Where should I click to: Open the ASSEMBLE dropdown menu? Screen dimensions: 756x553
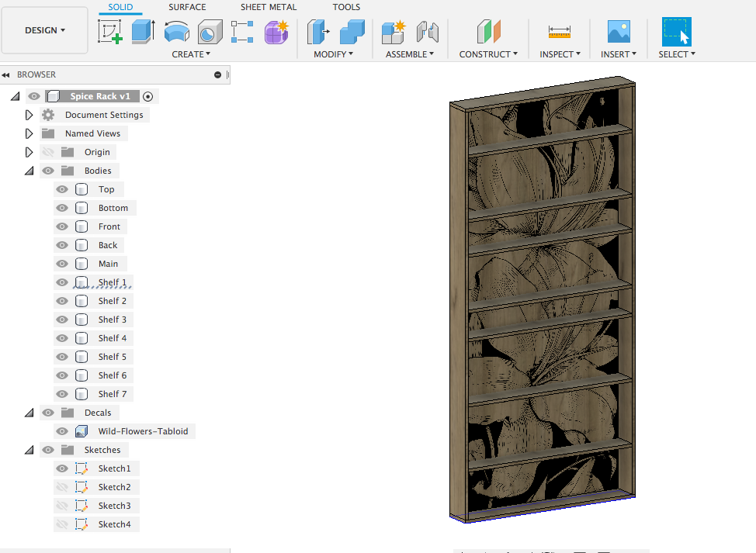pyautogui.click(x=409, y=54)
